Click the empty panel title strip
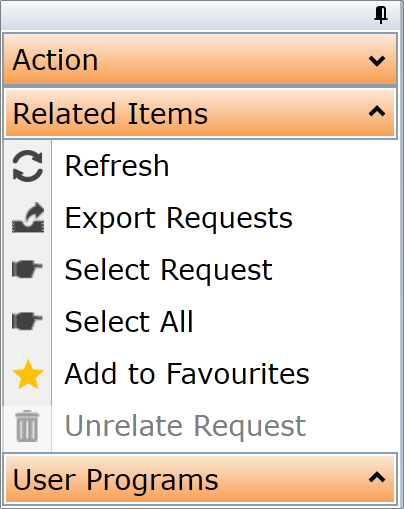Viewport: 404px width, 509px height. tap(187, 15)
